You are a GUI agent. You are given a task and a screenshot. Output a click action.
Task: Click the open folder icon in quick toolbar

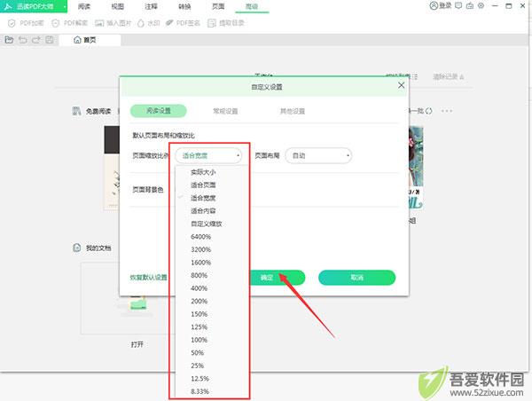[9, 40]
